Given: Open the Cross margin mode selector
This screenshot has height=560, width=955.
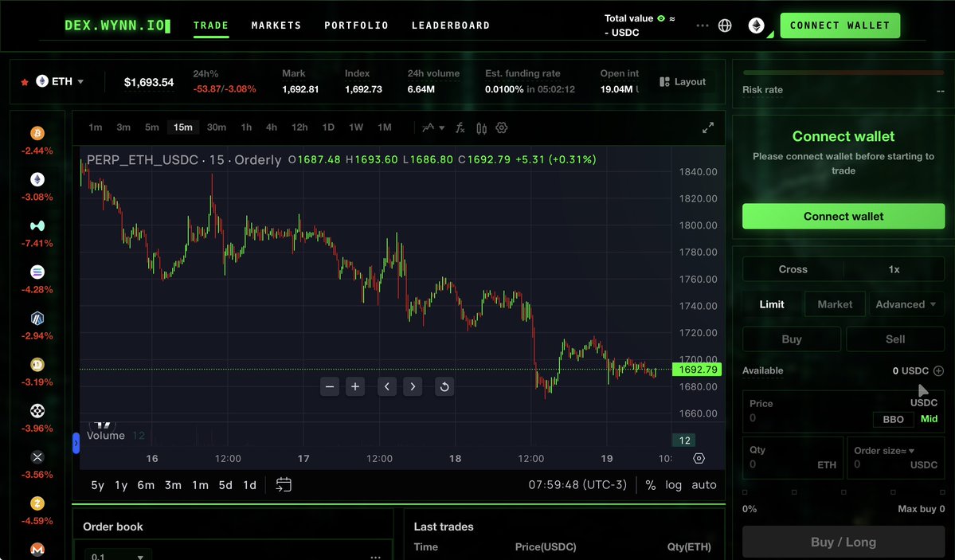Looking at the screenshot, I should point(793,269).
